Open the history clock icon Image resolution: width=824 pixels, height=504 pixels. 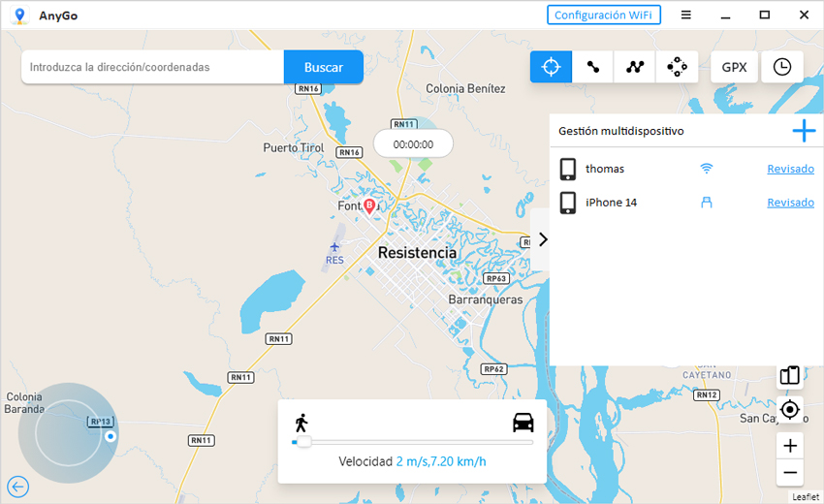(781, 67)
